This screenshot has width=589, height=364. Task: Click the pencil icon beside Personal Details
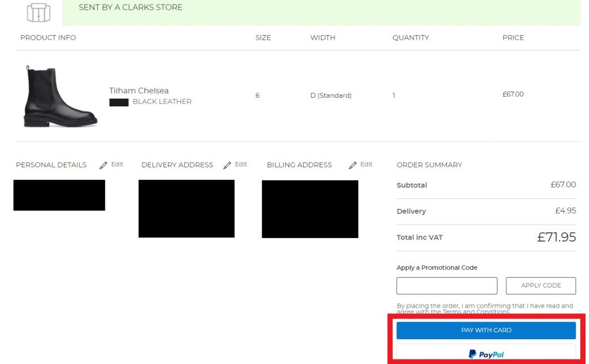tap(104, 165)
